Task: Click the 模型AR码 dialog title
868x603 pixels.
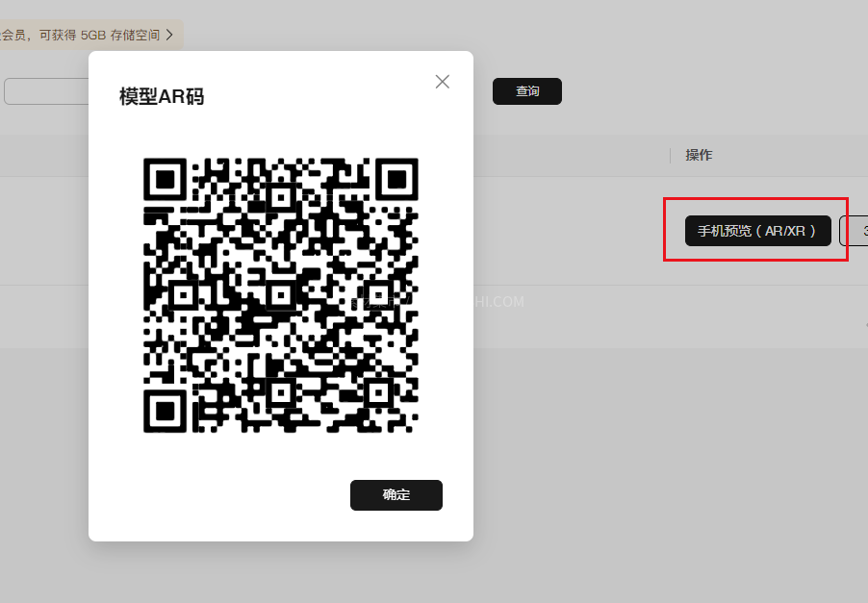Action: (x=162, y=96)
